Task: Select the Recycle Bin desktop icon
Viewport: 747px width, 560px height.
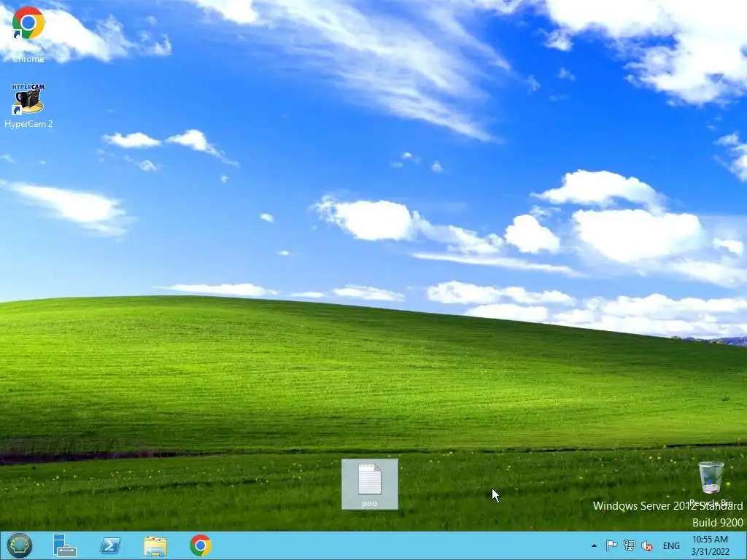Action: [x=711, y=483]
